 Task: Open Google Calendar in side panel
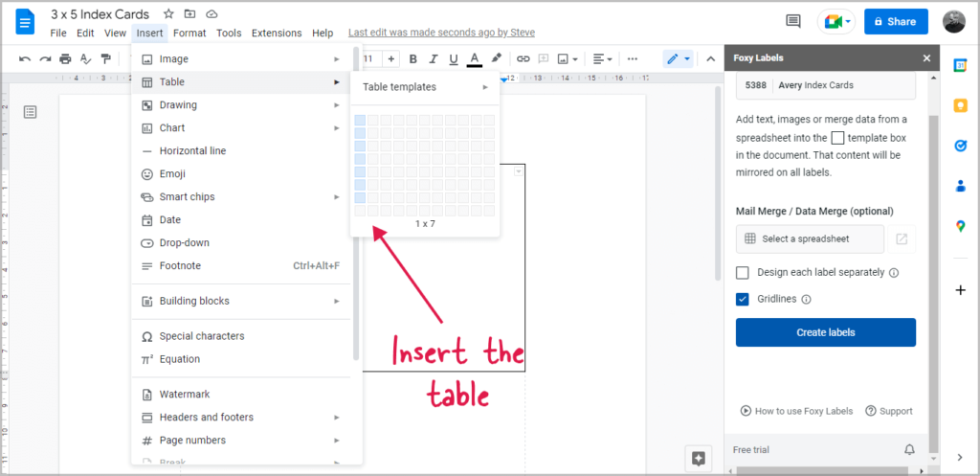point(960,65)
